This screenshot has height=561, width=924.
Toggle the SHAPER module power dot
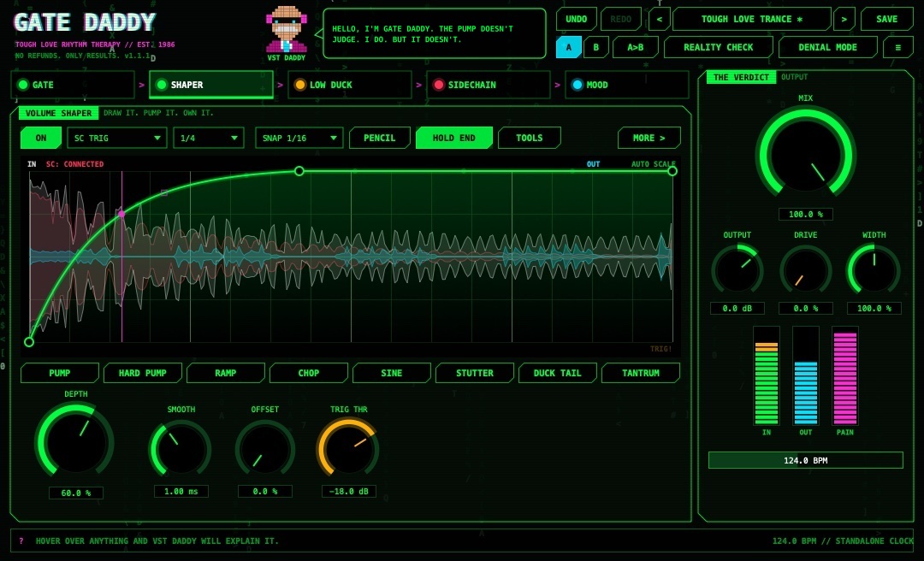click(162, 85)
